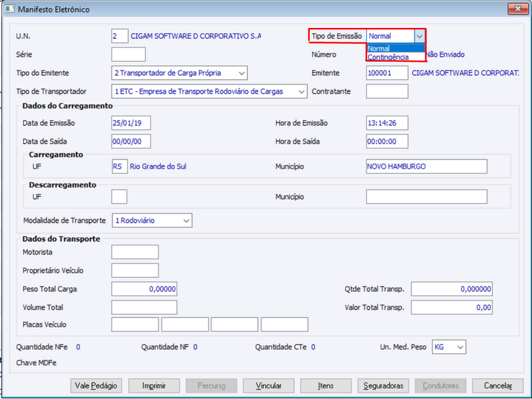Click the Quantidade NFe value 0

pos(78,347)
